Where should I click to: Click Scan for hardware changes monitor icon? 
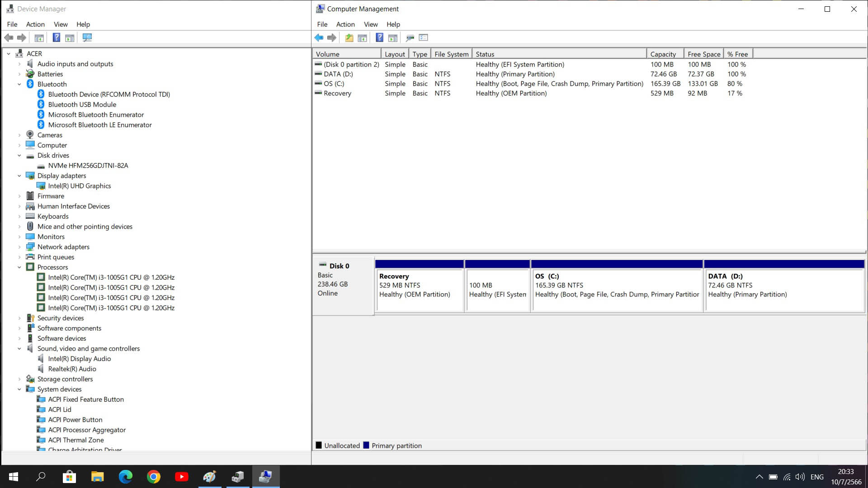point(87,38)
